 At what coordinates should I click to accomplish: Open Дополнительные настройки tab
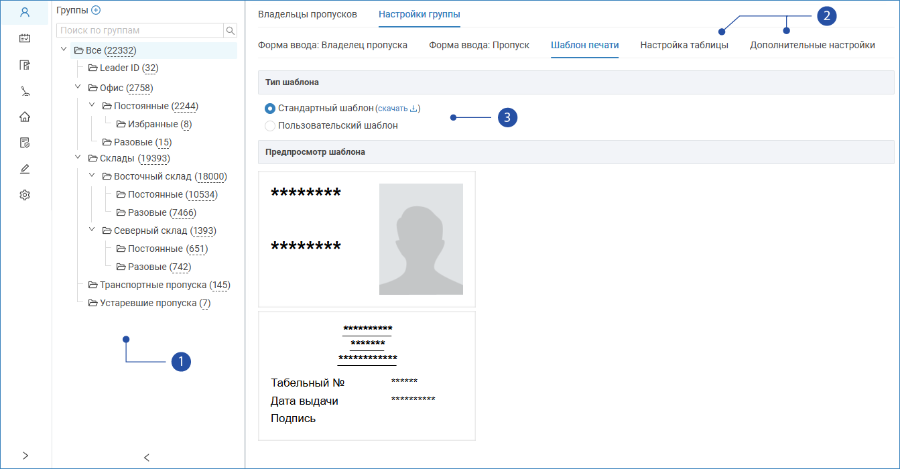(812, 45)
